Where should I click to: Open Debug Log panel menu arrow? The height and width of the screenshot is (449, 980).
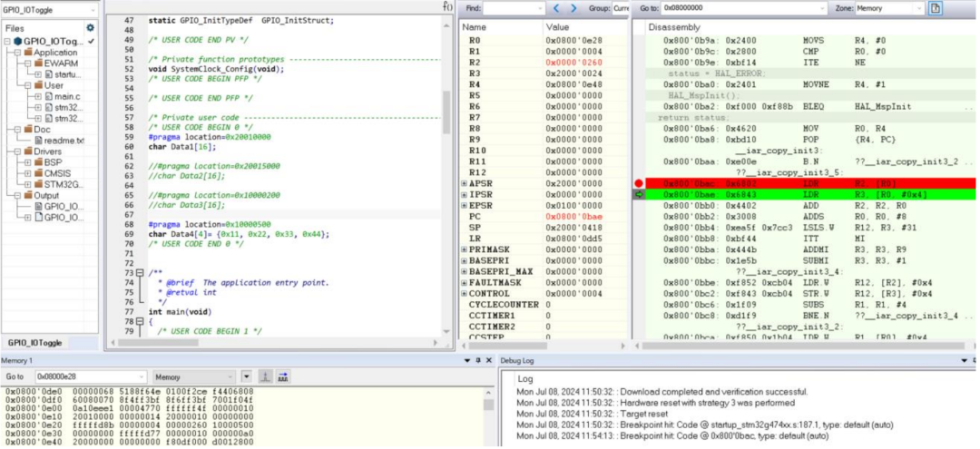965,361
